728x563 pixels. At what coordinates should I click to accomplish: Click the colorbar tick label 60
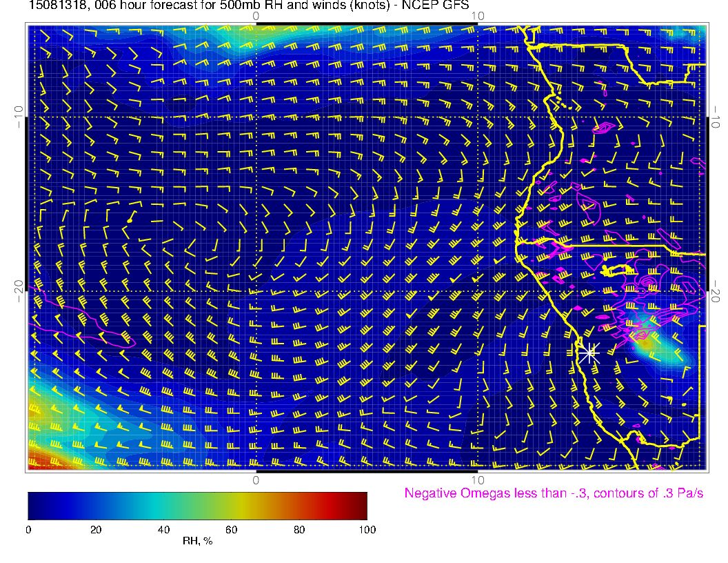pyautogui.click(x=231, y=530)
